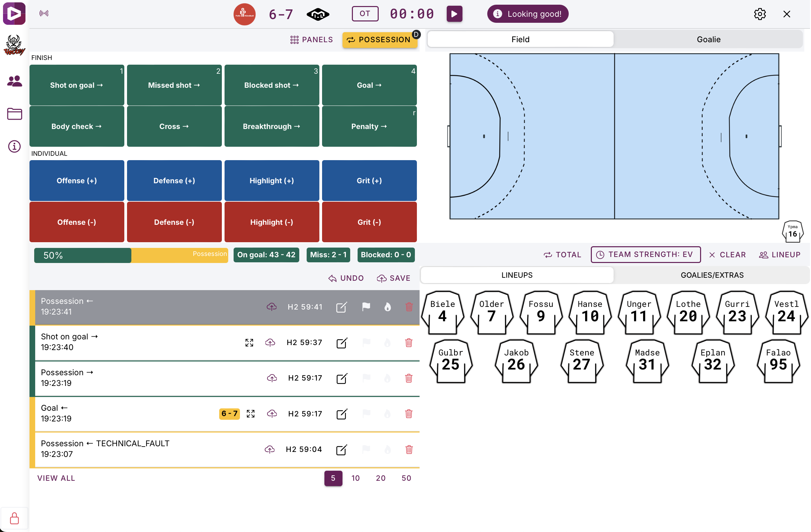Viewport: 811px width, 532px height.
Task: Click the UNDO button
Action: point(346,278)
